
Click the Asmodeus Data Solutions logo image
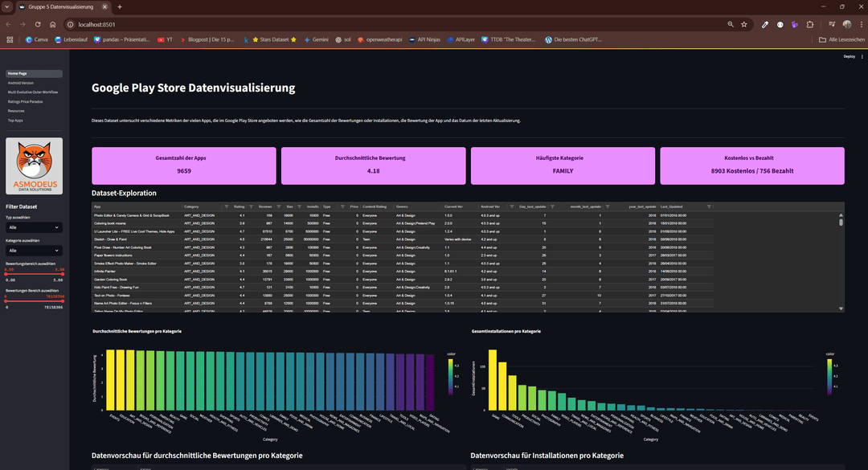(34, 166)
